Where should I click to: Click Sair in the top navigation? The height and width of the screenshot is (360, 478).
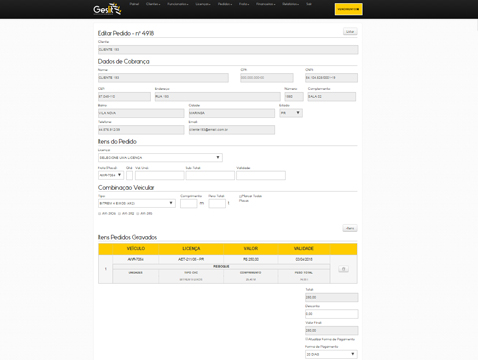(309, 4)
